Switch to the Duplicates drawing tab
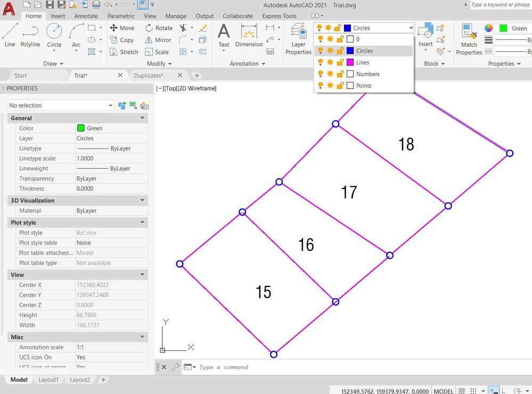This screenshot has height=394, width=532. click(148, 76)
